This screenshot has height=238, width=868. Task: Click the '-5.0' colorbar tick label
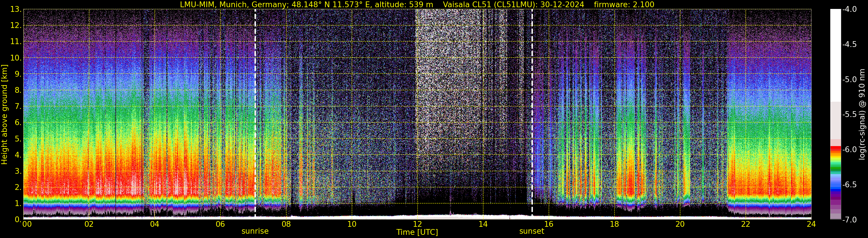coord(850,80)
